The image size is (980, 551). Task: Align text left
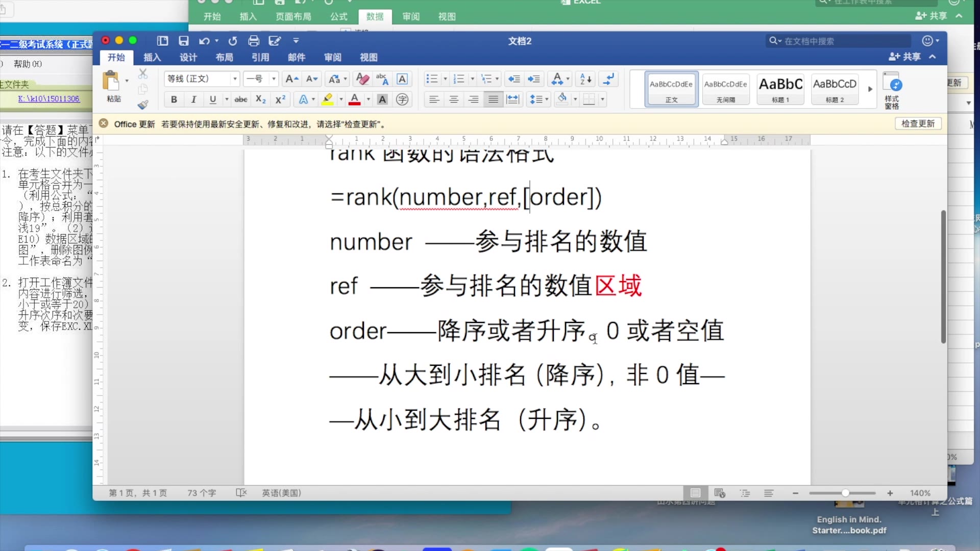point(434,99)
